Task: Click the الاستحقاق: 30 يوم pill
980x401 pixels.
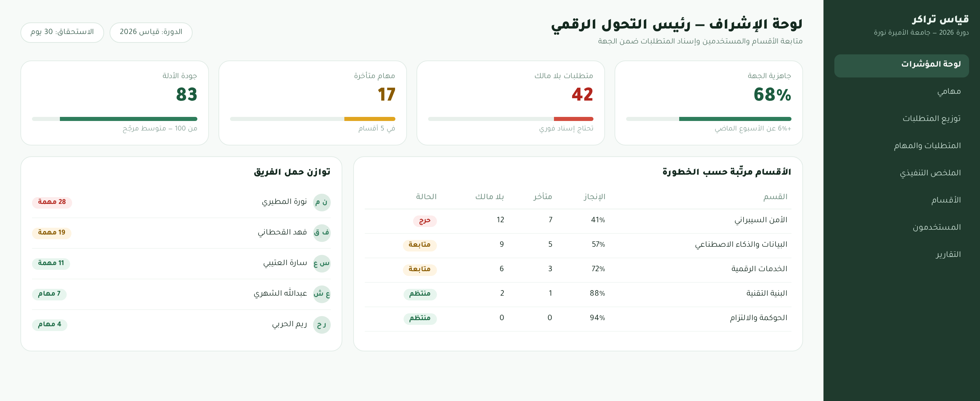Action: [x=62, y=32]
